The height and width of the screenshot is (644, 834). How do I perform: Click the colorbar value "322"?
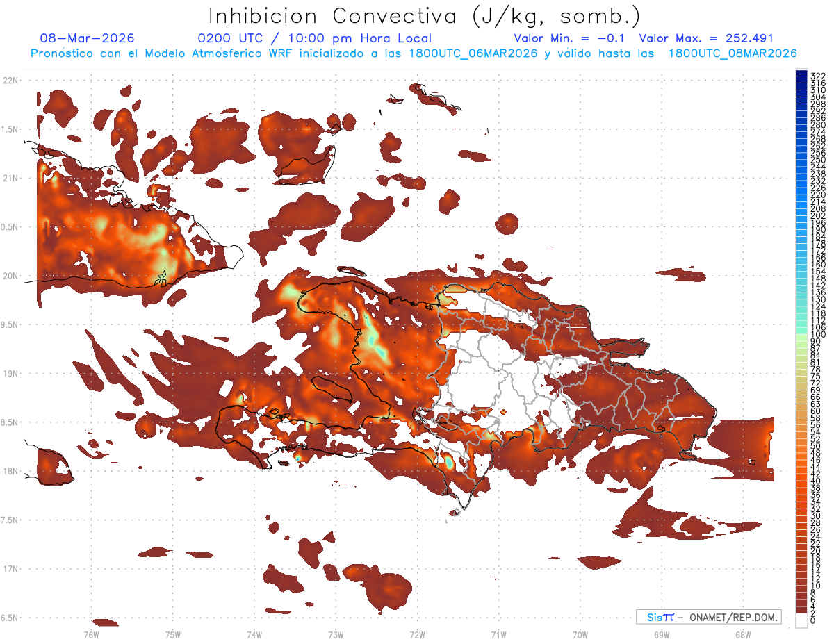coord(817,76)
